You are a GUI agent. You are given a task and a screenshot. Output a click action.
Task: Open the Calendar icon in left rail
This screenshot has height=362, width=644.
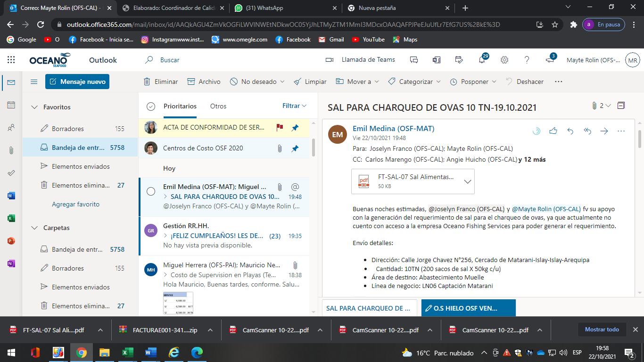11,105
